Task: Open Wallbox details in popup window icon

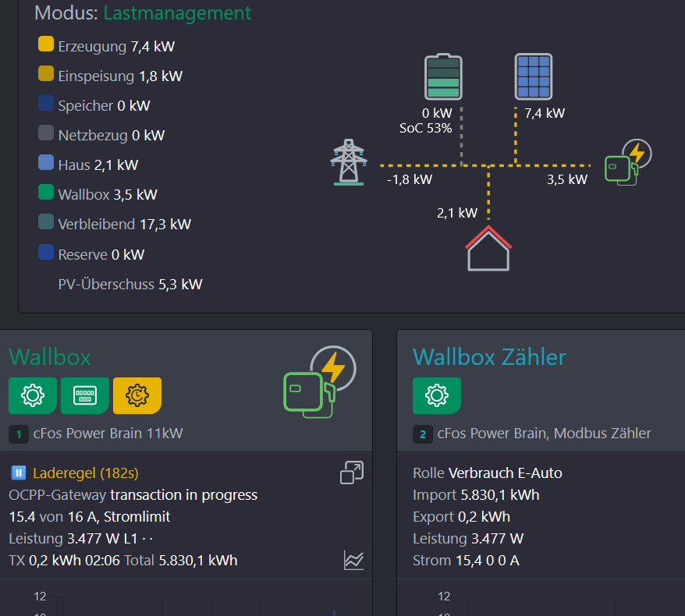Action: tap(352, 473)
